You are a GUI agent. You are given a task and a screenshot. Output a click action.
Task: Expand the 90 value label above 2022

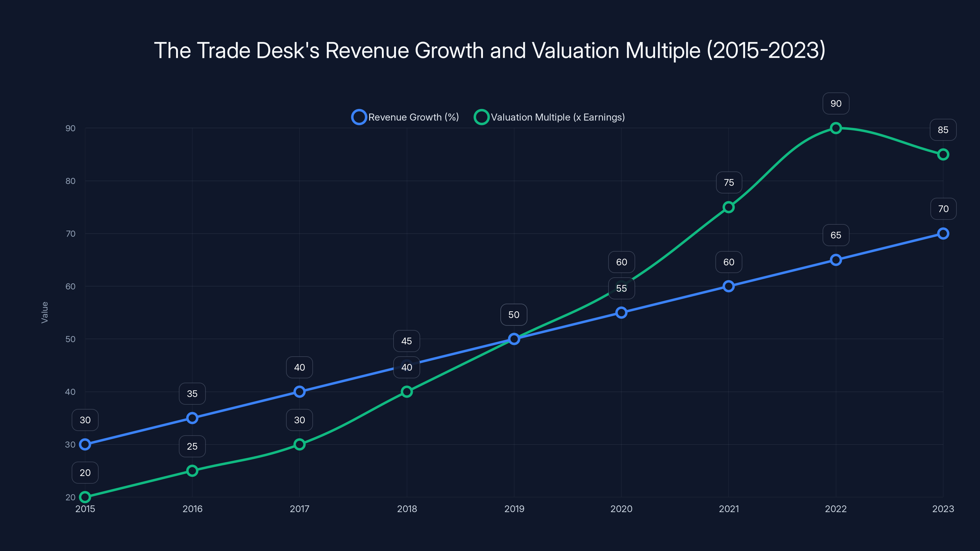point(835,103)
